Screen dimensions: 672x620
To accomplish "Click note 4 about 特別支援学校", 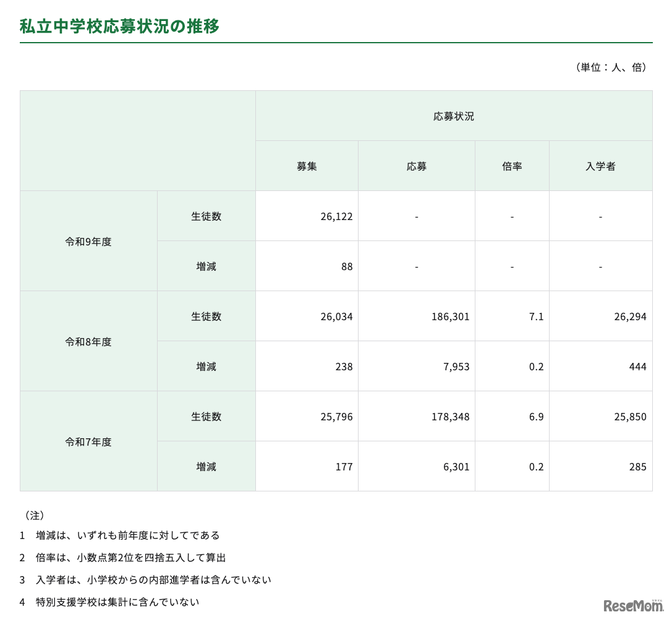I will (x=109, y=603).
